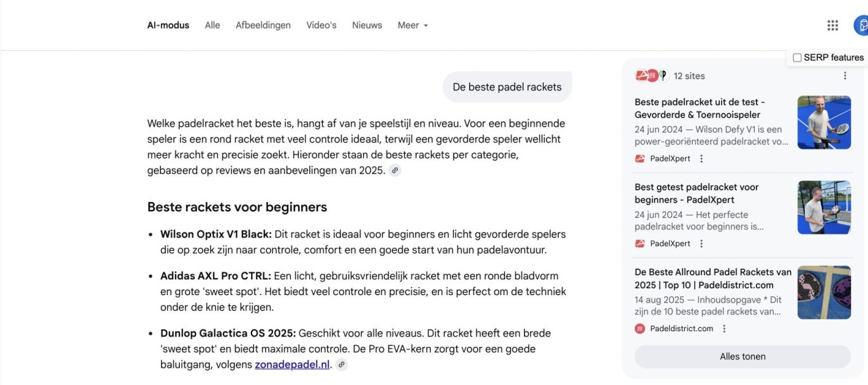This screenshot has width=868, height=385.
Task: Open options for the first PadelXpert result
Action: pyautogui.click(x=701, y=159)
